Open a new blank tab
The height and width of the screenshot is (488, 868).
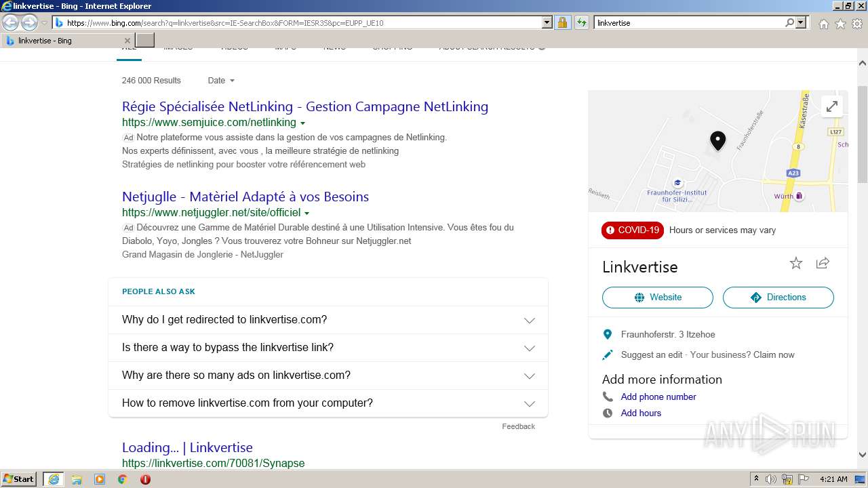click(x=145, y=41)
